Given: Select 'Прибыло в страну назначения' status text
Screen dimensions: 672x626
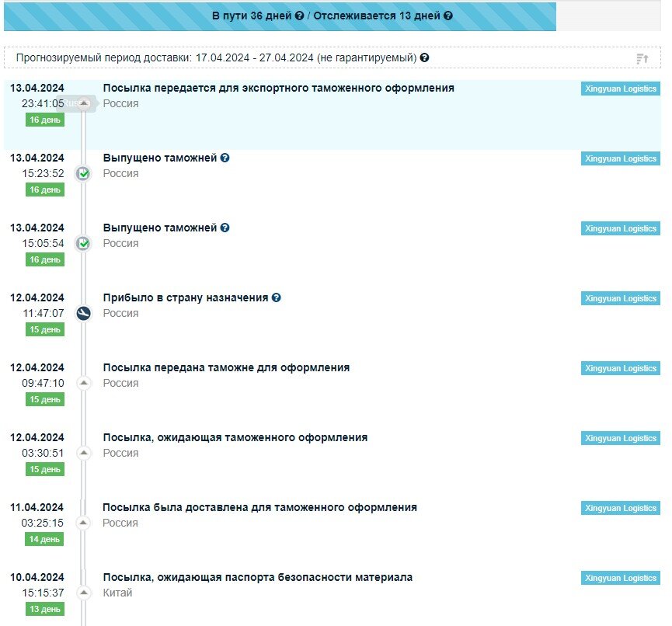Looking at the screenshot, I should 186,297.
